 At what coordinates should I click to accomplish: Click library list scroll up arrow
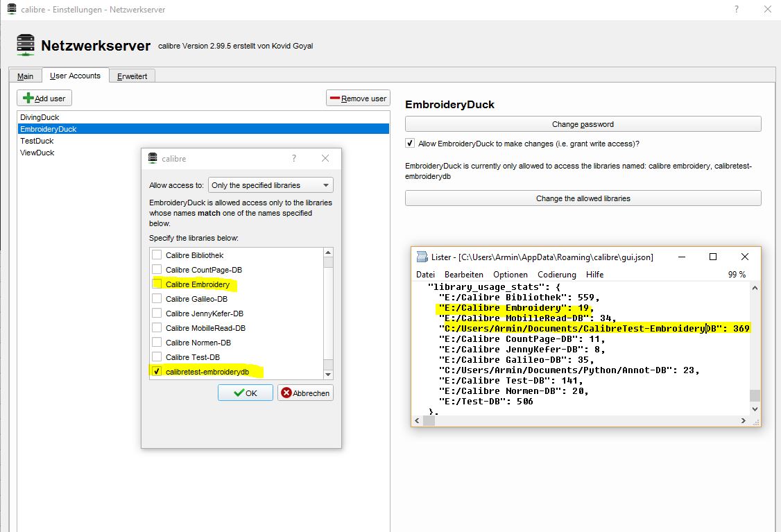pyautogui.click(x=328, y=252)
